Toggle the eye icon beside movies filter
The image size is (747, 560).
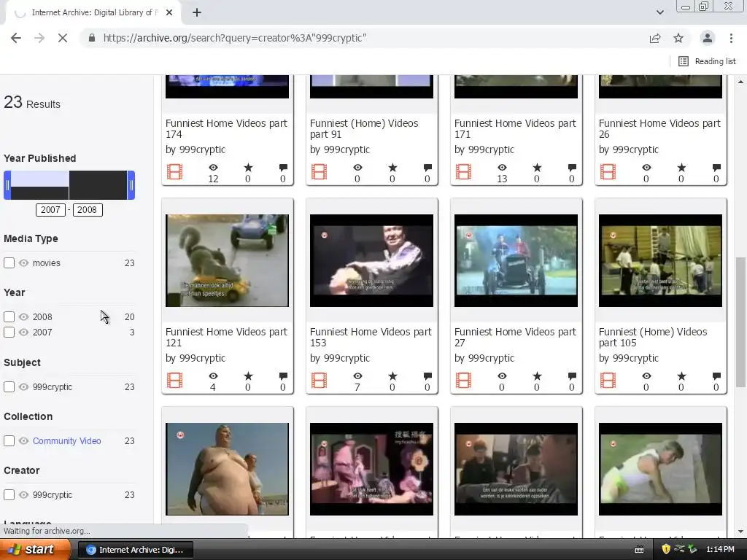(24, 262)
